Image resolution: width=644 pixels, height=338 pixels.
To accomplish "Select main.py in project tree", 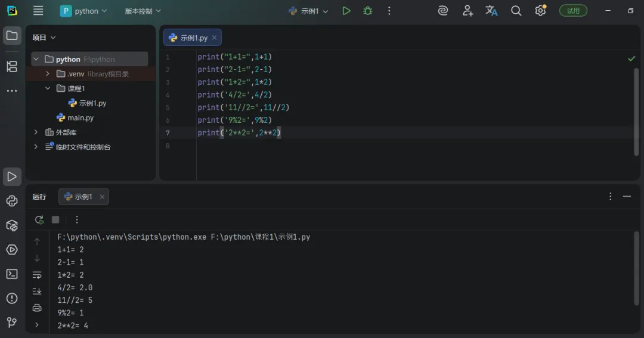I will (75, 118).
